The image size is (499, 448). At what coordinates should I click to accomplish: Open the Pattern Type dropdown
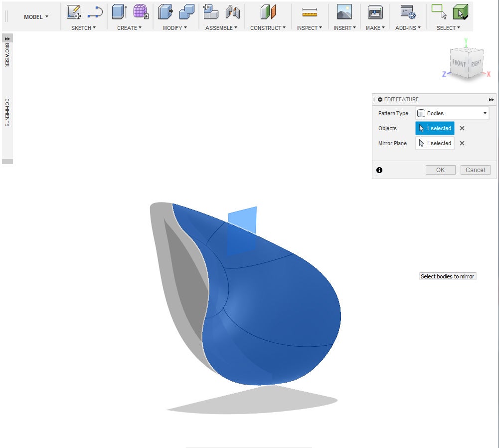(453, 113)
